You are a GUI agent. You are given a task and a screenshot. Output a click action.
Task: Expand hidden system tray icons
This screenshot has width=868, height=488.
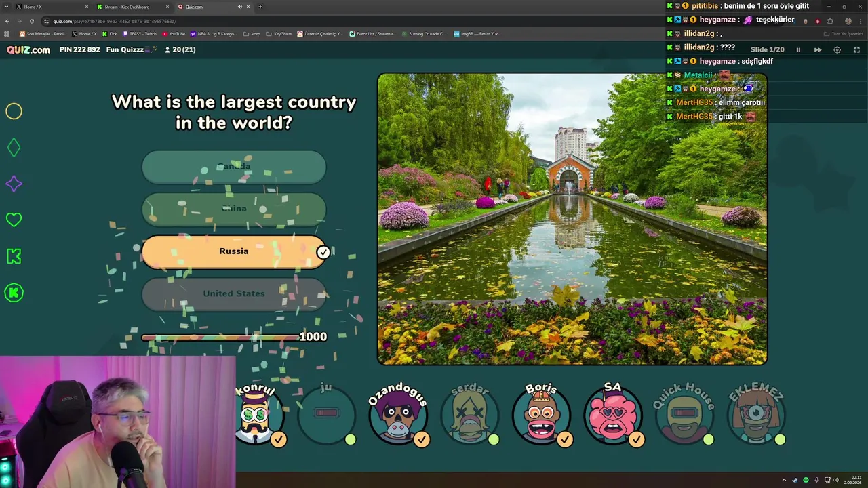tap(785, 480)
